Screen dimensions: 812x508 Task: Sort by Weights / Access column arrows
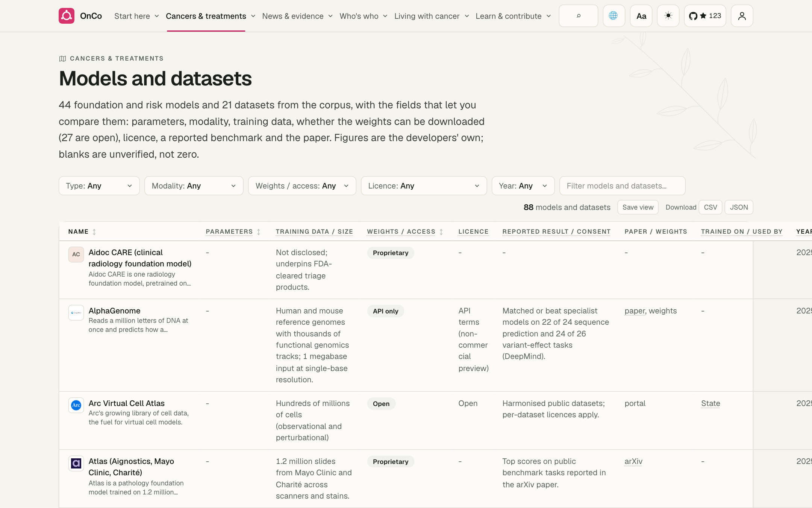point(441,232)
